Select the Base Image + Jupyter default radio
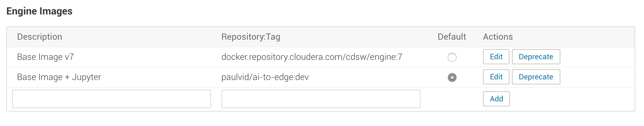The height and width of the screenshot is (126, 644). 452,77
